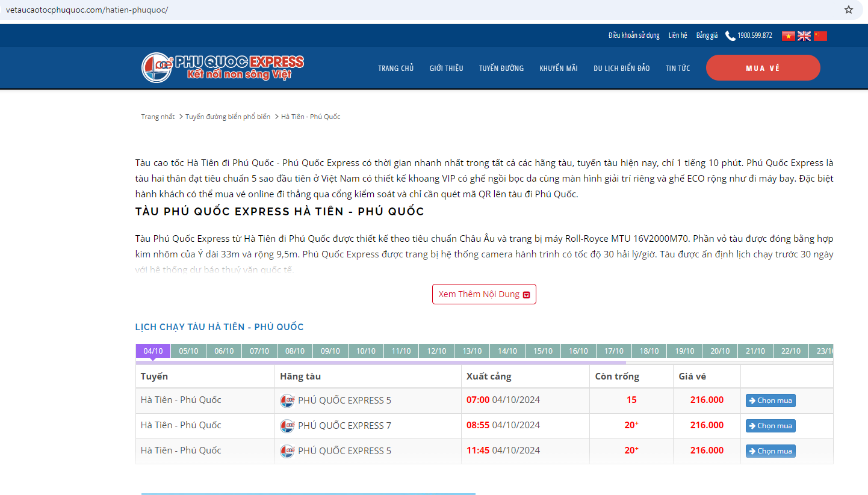Click Chọn mua for the 11:45 departure
The image size is (868, 495).
point(770,451)
